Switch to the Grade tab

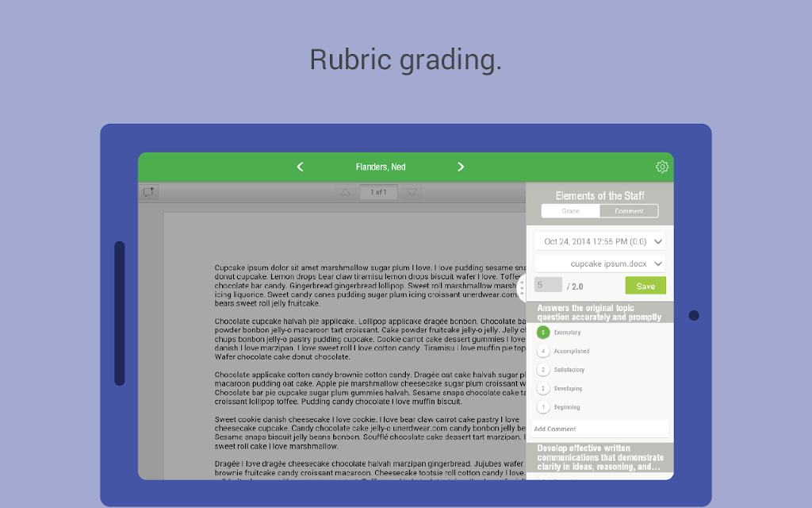point(571,211)
